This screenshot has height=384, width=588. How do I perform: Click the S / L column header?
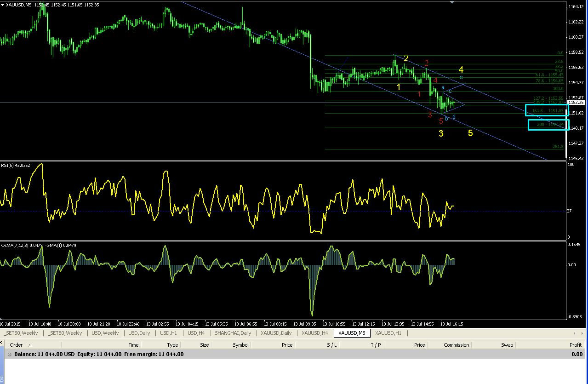click(332, 345)
